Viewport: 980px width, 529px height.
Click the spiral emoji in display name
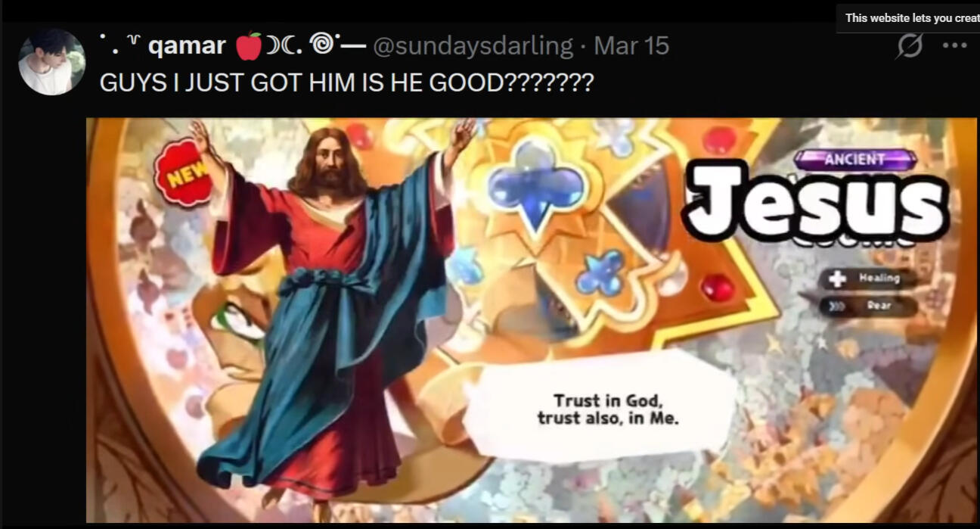click(x=322, y=45)
